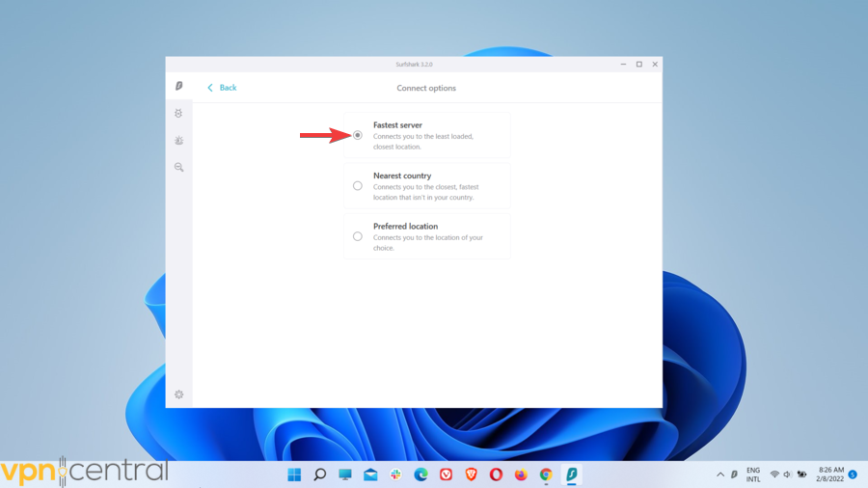Open Slack from the taskbar
868x488 pixels.
click(x=395, y=474)
